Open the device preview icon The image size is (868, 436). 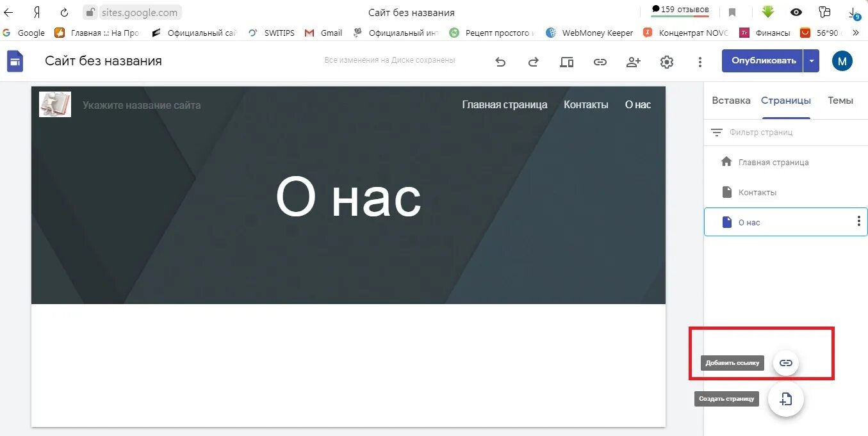pyautogui.click(x=566, y=61)
